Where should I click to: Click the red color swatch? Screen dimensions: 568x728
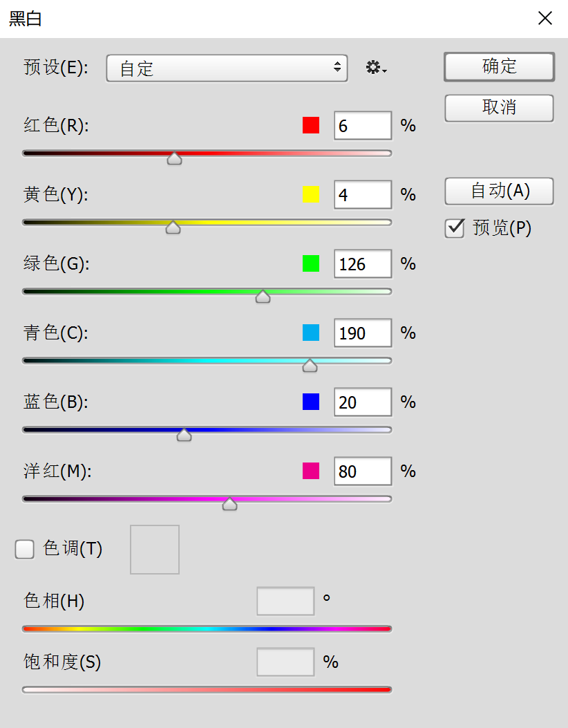(311, 125)
